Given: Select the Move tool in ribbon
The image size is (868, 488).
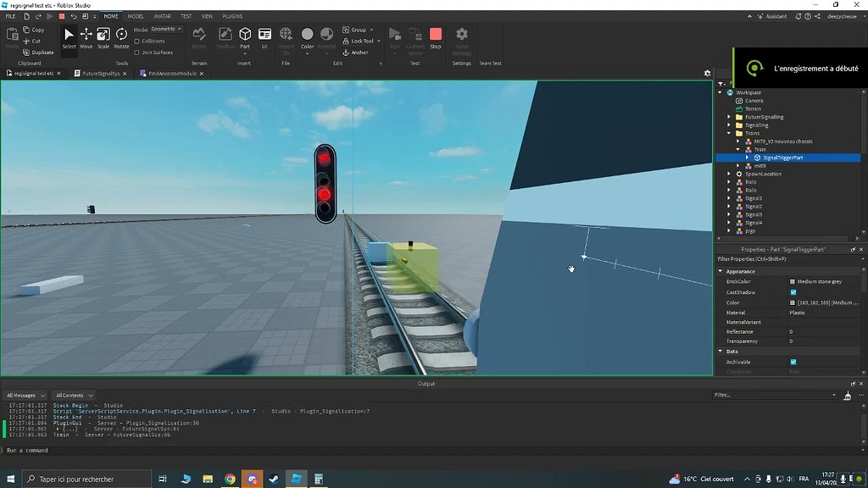Looking at the screenshot, I should point(86,36).
